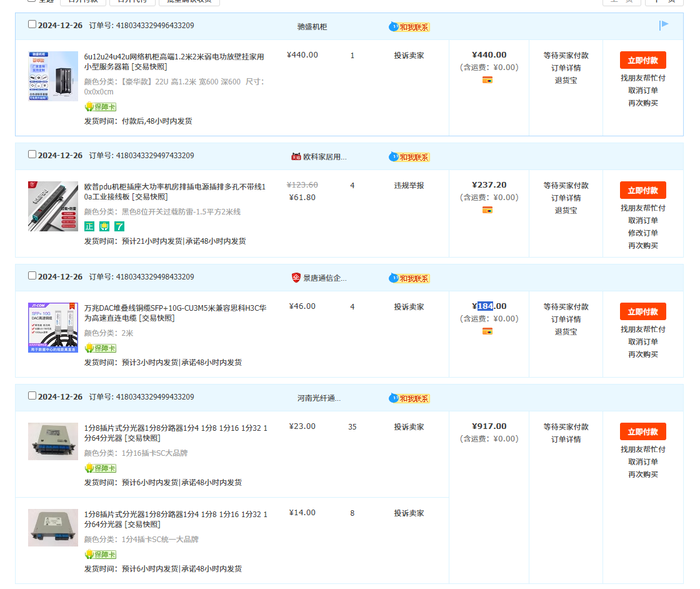Click 立即付款 for the ¥917.00 order
Viewport: 700px width, 589px height.
[642, 431]
